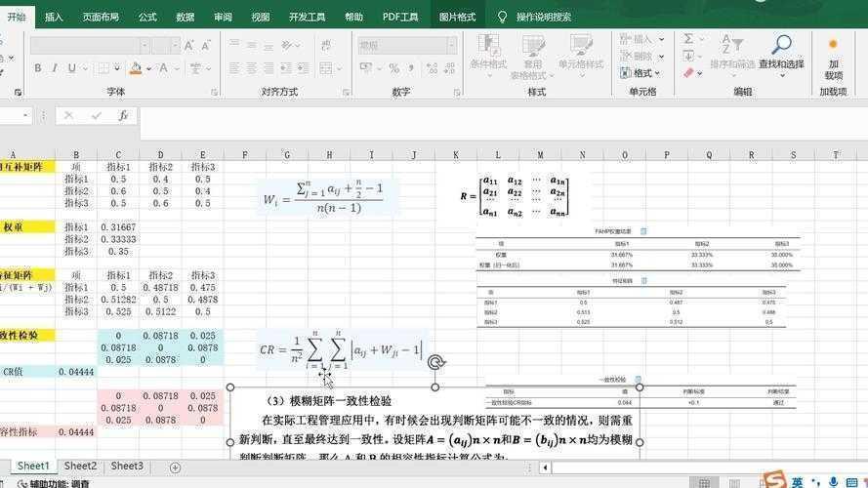The height and width of the screenshot is (488, 868).
Task: Apply comma style icon
Action: (x=411, y=68)
